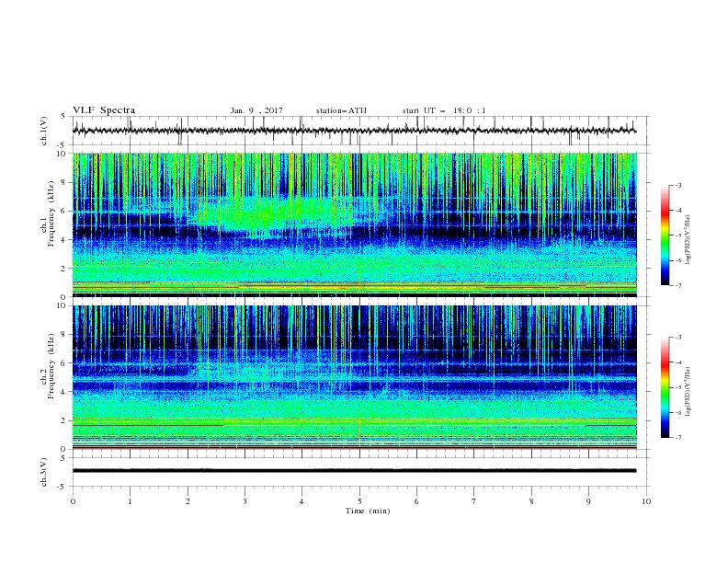Click the ch.3 voltage waveform trace
Screen dimensions: 728x563
pos(354,471)
